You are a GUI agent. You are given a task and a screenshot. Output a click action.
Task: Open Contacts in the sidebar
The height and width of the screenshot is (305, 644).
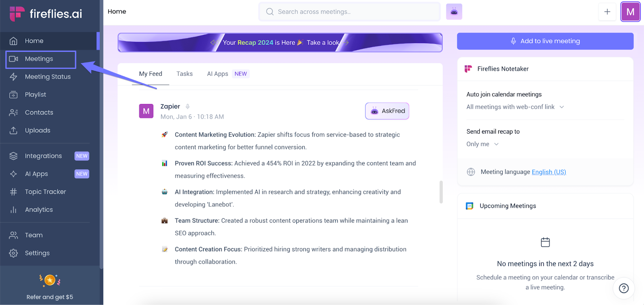(39, 112)
